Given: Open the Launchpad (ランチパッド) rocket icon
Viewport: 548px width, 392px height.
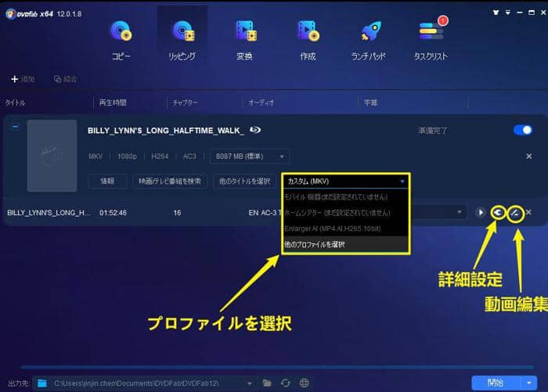Looking at the screenshot, I should tap(369, 40).
